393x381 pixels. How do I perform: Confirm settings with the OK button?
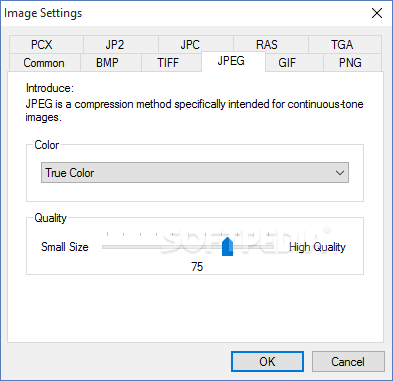[267, 362]
